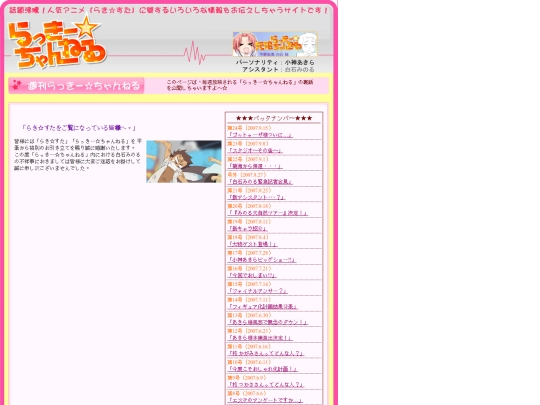Click the ★★★バックナンバー★★★ header

274,118
